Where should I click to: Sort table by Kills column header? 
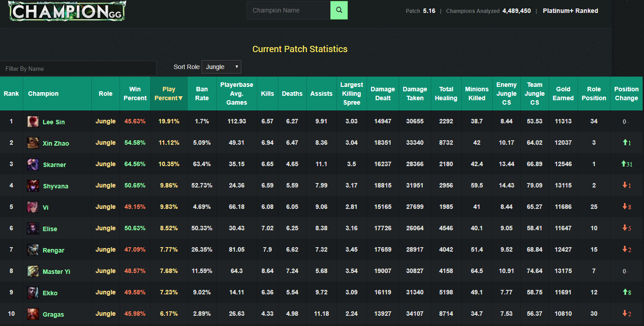pyautogui.click(x=268, y=94)
